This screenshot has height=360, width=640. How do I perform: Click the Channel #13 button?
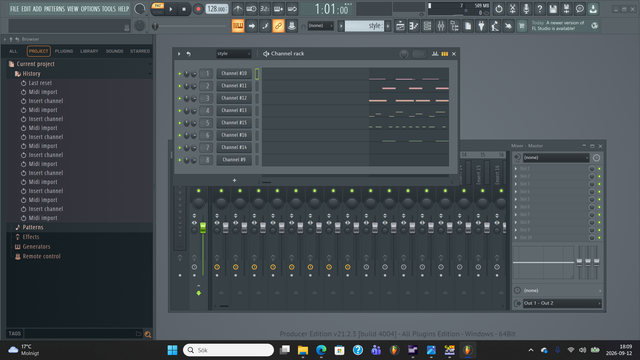pos(234,111)
